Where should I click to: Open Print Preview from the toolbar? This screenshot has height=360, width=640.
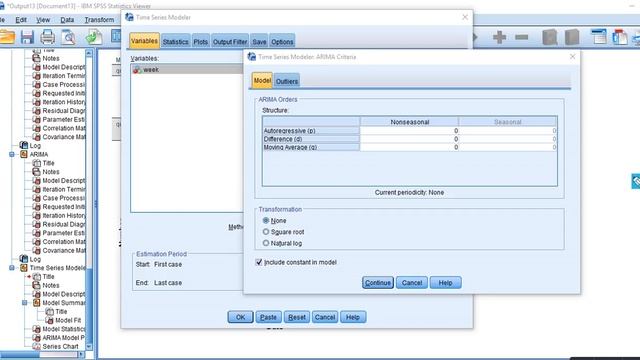pos(69,37)
